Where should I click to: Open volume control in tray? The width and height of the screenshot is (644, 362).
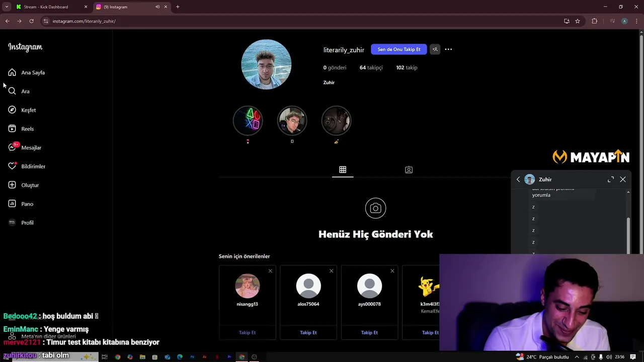609,357
